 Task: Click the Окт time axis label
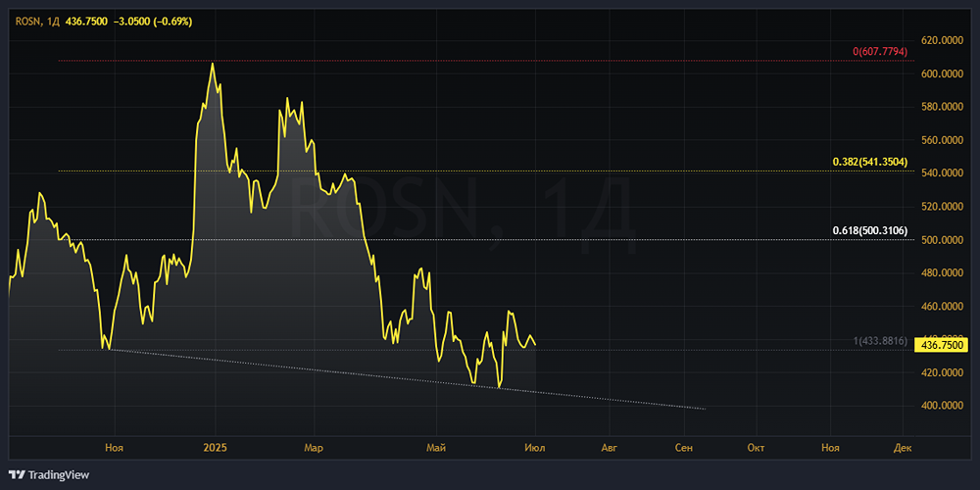(757, 448)
